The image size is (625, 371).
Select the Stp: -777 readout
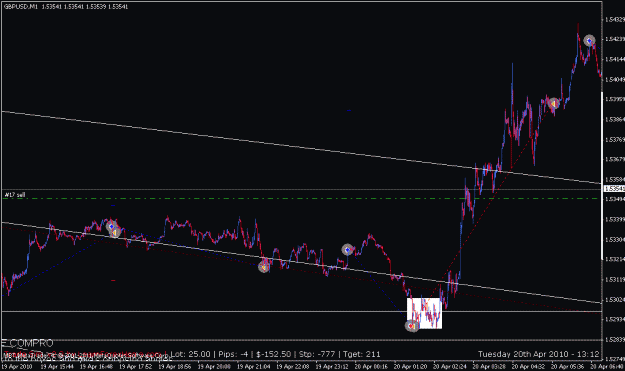click(x=317, y=354)
